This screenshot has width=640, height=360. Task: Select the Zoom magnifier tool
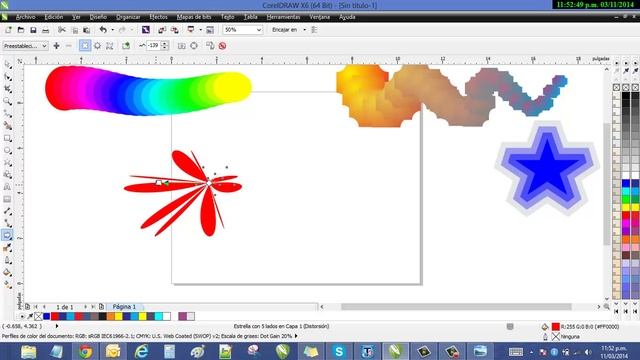(7, 101)
